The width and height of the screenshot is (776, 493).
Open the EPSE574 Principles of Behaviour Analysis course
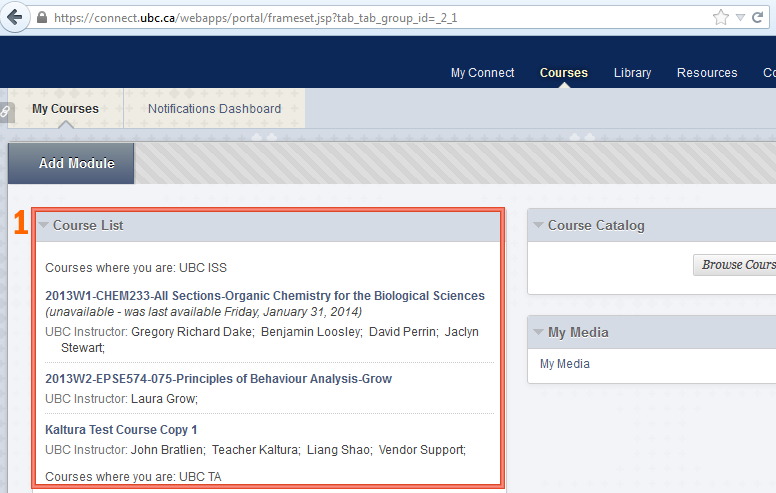tap(218, 379)
